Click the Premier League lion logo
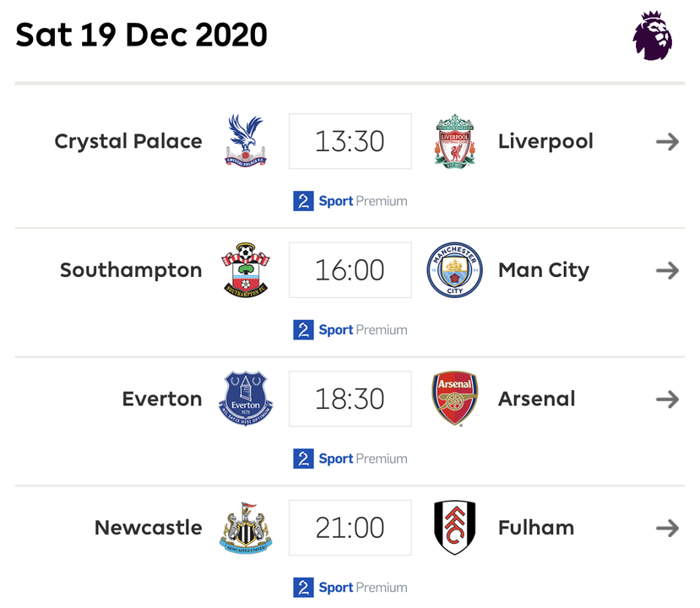 click(652, 35)
